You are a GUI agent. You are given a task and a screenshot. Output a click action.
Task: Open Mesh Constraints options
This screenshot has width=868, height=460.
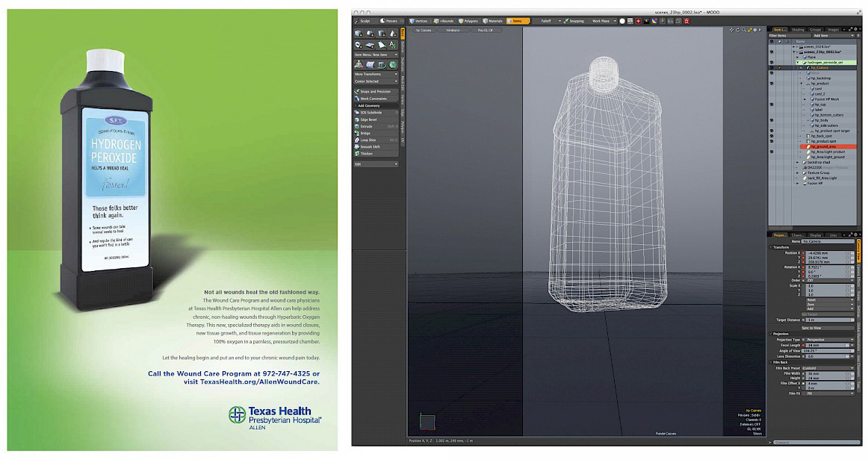coord(376,99)
